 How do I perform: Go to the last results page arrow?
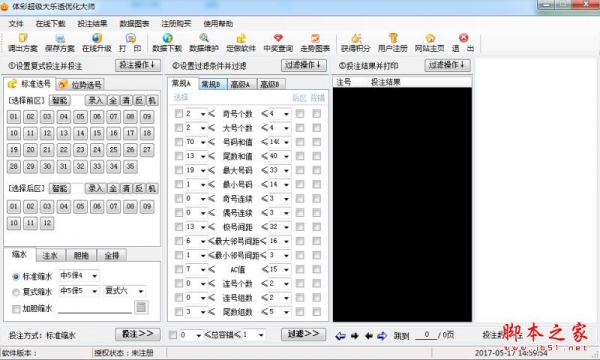382,336
